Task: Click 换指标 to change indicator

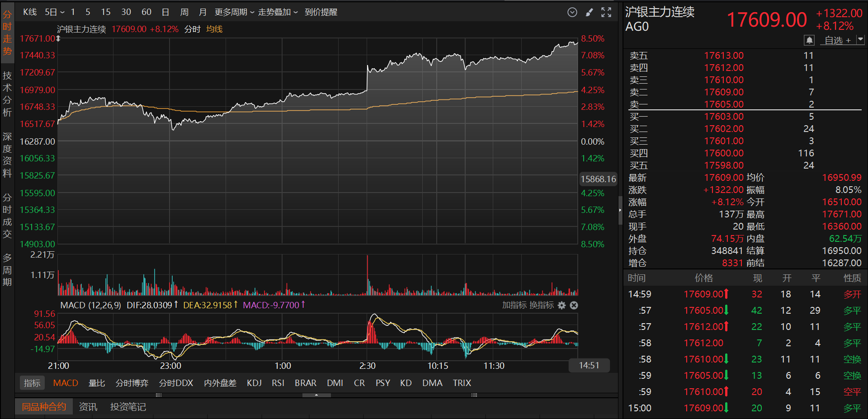Action: pos(541,306)
